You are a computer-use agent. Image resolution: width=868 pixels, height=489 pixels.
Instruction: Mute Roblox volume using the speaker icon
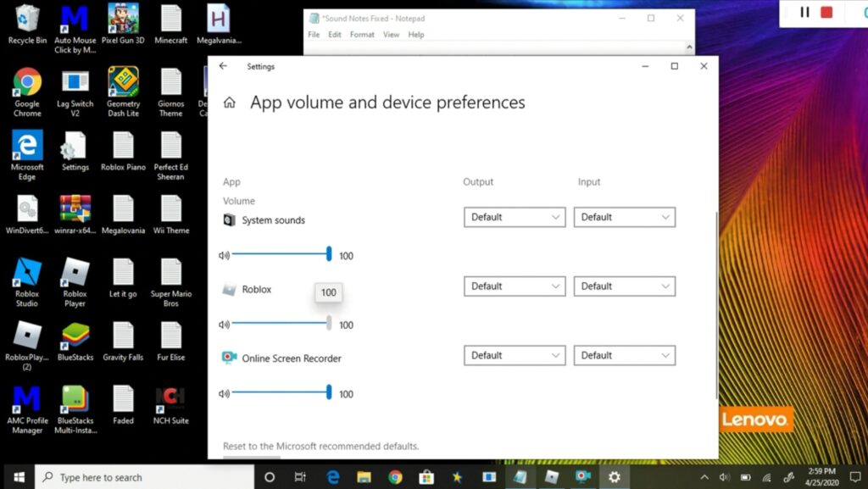coord(224,325)
